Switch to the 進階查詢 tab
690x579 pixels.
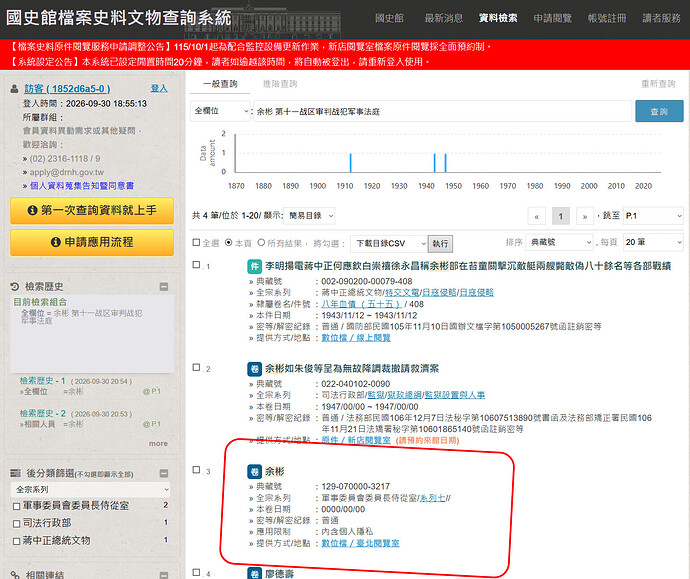pyautogui.click(x=280, y=84)
